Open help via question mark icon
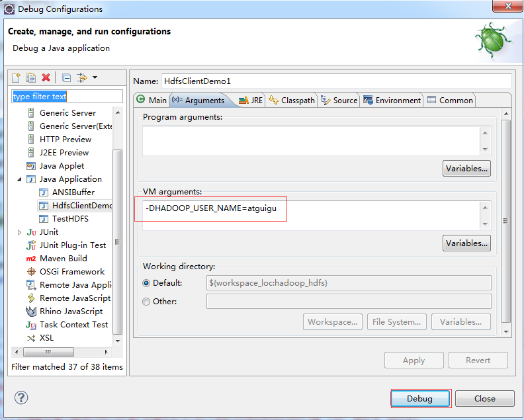 click(21, 398)
